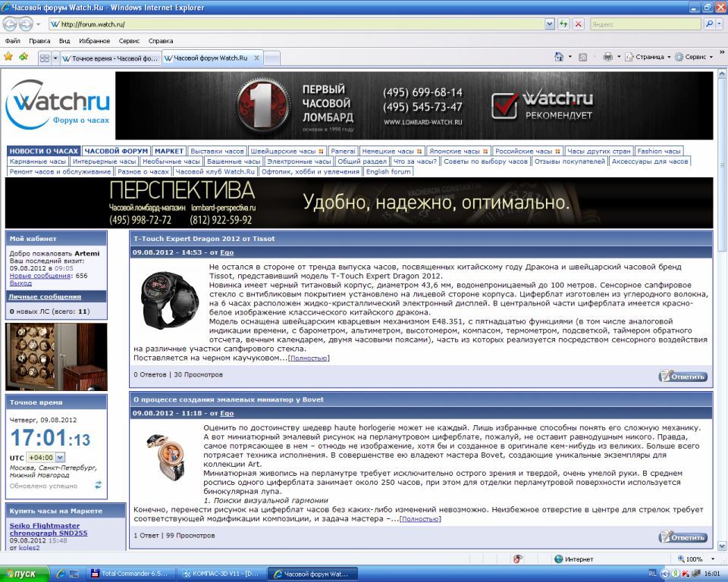Open Total Commander from the taskbar
The image size is (728, 582).
click(129, 574)
